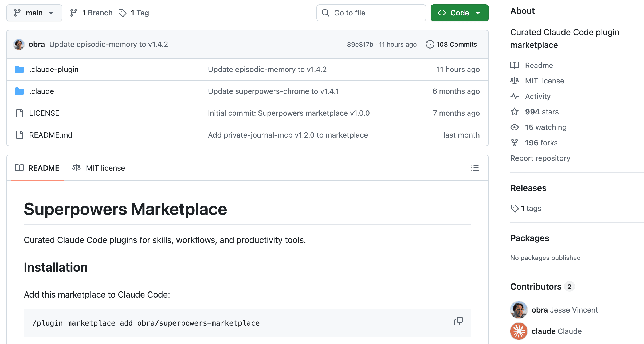
Task: View the 994 stars stargazers
Action: pyautogui.click(x=542, y=112)
